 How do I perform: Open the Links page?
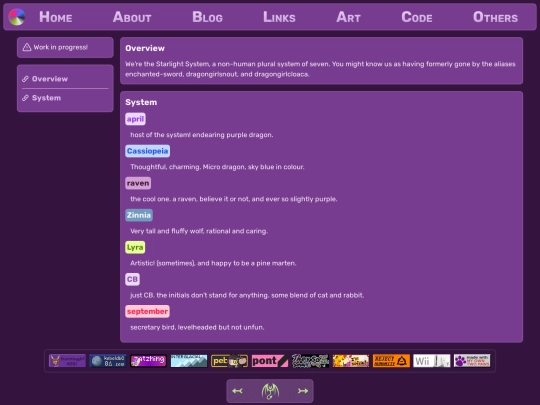pyautogui.click(x=279, y=17)
